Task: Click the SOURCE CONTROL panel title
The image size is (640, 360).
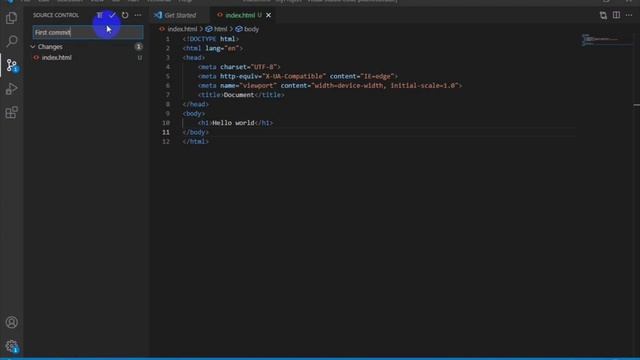Action: click(x=56, y=15)
